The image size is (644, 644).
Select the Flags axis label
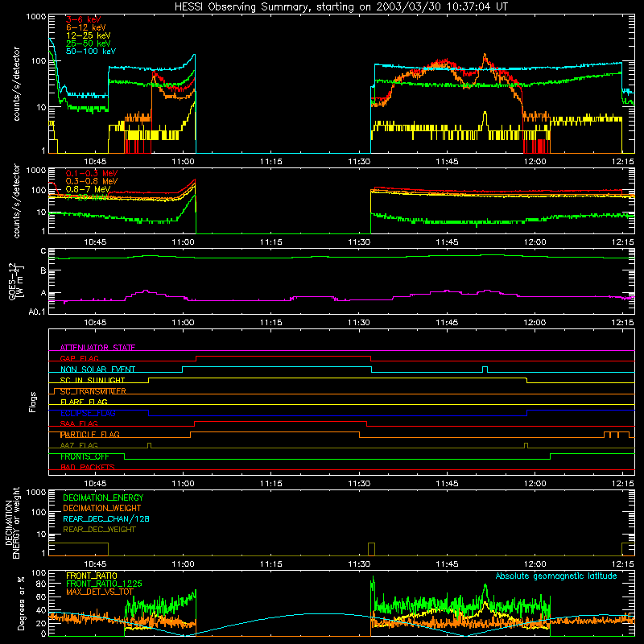(32, 402)
